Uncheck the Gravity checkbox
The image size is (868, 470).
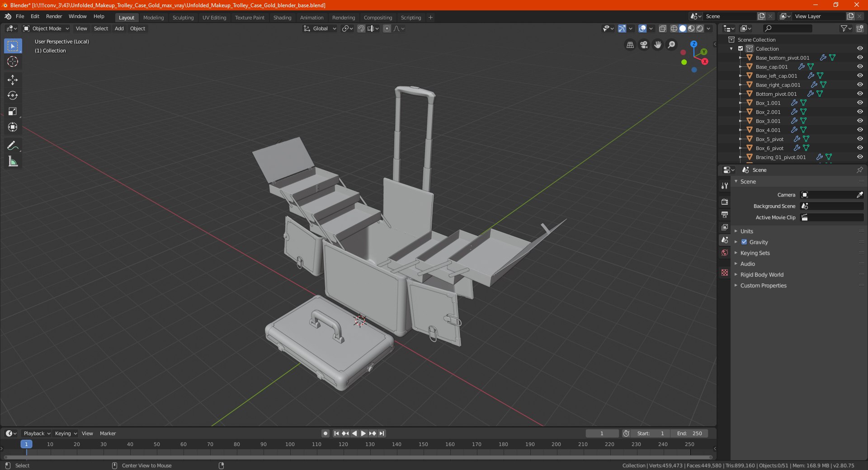[x=744, y=242]
